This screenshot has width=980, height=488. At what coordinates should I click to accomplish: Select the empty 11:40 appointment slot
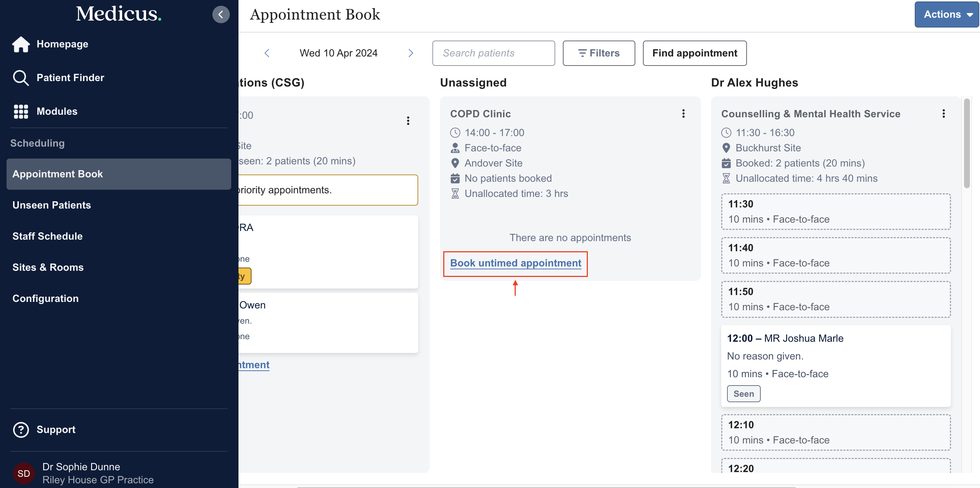835,255
